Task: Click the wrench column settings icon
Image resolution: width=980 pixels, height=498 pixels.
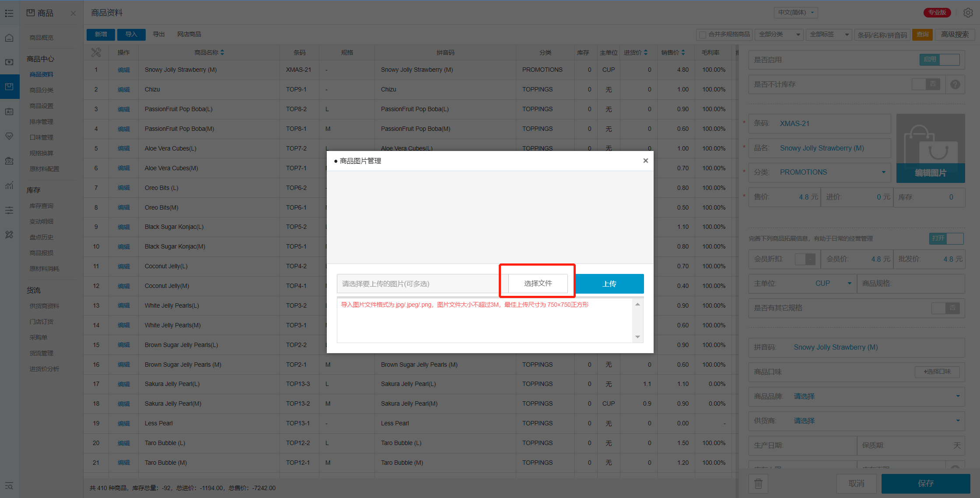Action: [96, 53]
